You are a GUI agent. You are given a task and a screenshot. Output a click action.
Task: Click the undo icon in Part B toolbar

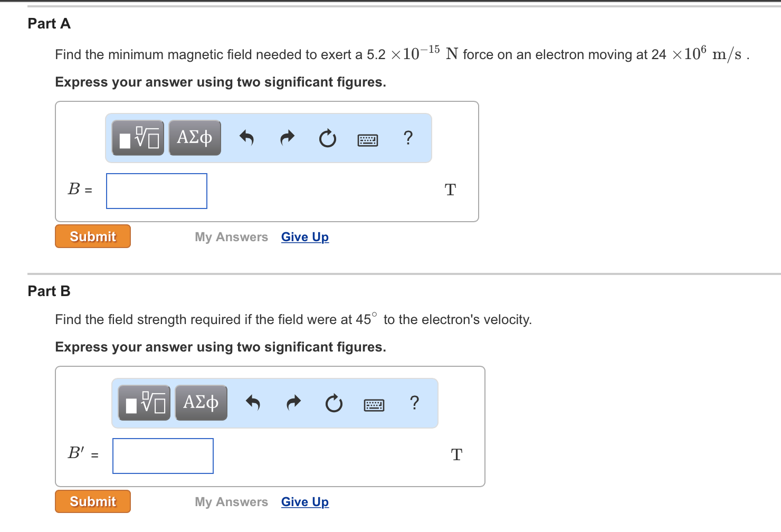(x=253, y=403)
